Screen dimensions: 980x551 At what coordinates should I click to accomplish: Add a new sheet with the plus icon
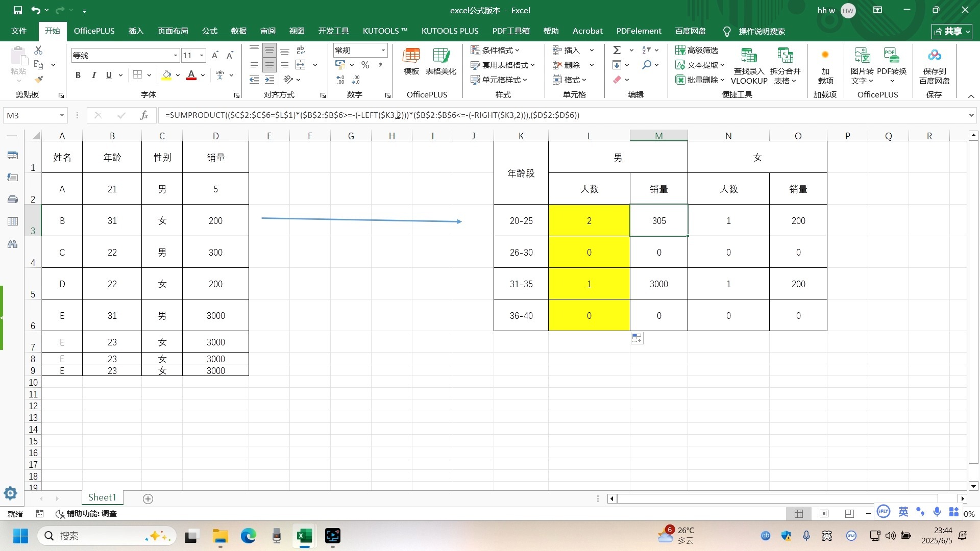pos(148,499)
